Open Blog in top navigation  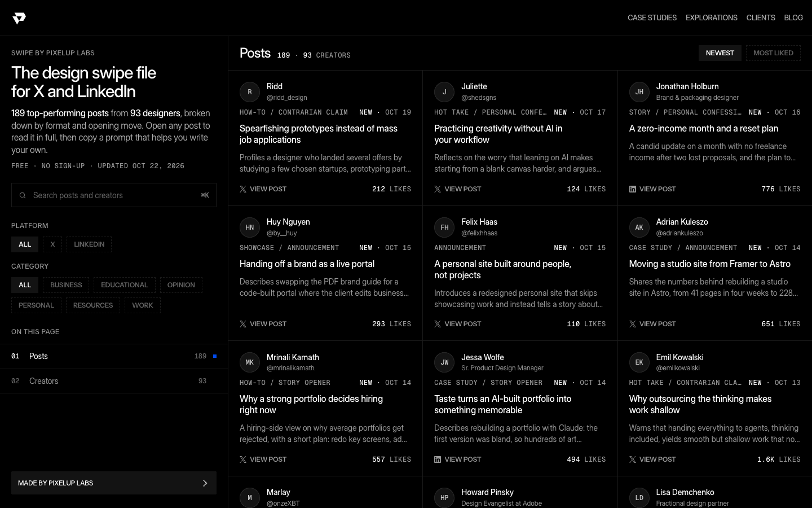point(793,18)
